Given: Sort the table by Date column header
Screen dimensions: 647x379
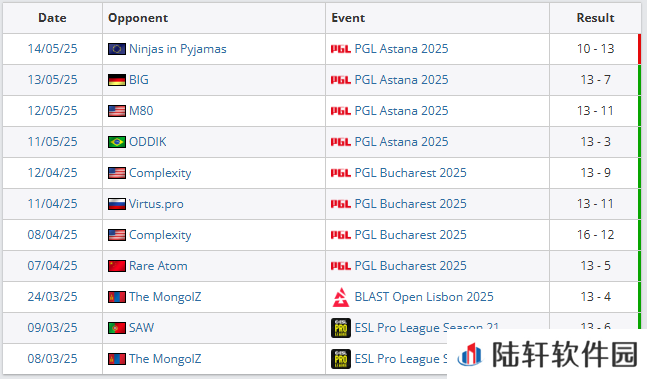Looking at the screenshot, I should tap(52, 18).
